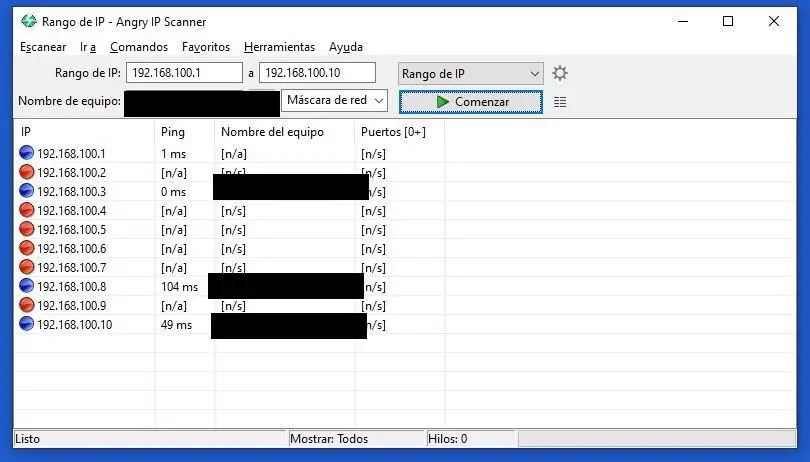The height and width of the screenshot is (462, 810).
Task: Open the Ayuda menu
Action: [346, 47]
